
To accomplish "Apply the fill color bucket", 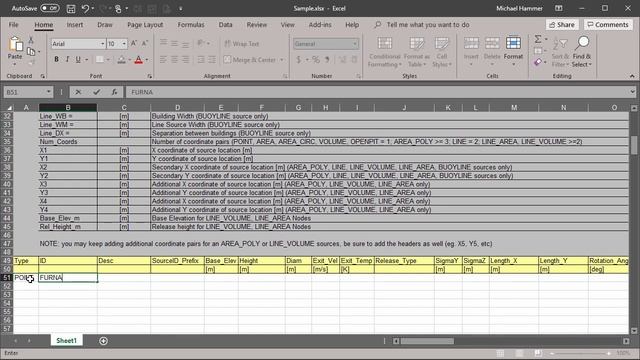I will (x=121, y=60).
